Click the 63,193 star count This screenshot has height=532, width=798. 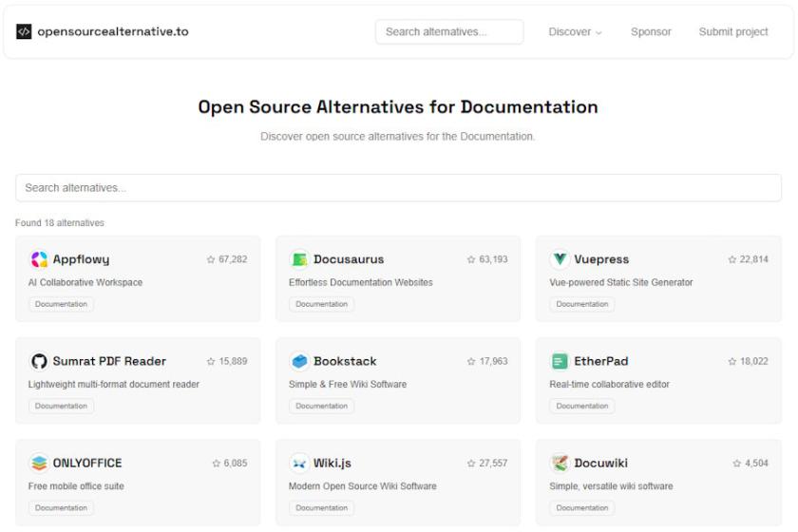(x=494, y=259)
